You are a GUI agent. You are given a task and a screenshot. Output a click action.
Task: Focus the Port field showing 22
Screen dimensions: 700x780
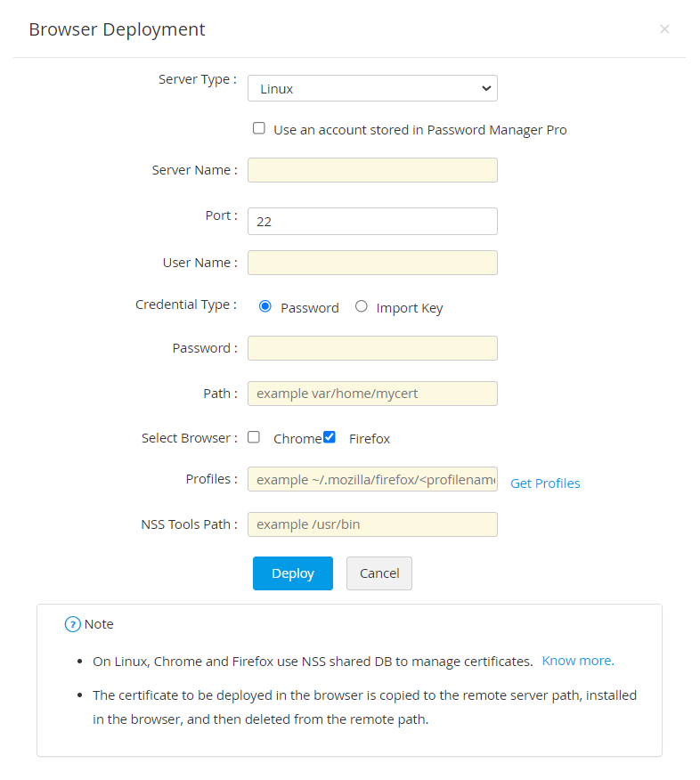pyautogui.click(x=372, y=221)
